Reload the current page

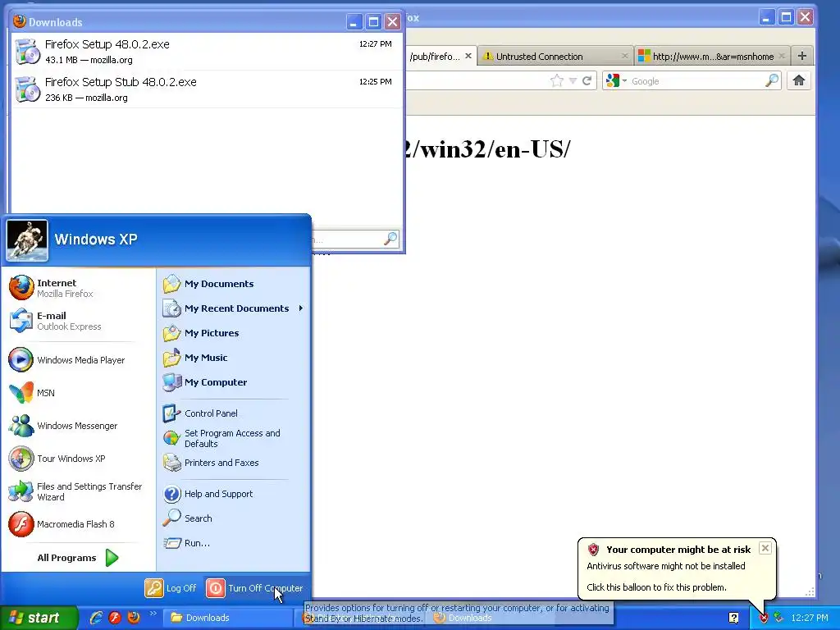(x=587, y=81)
